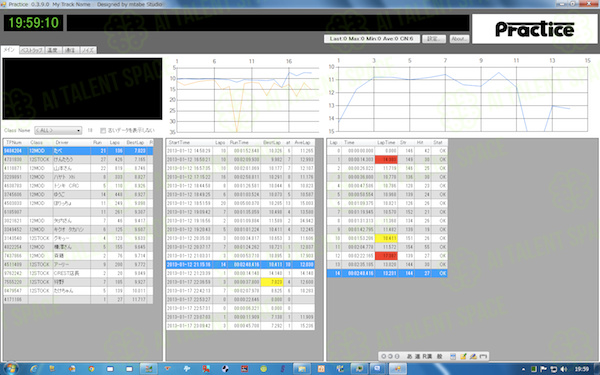Viewport: 600px width, 375px height.
Task: Switch to the 温度 tab
Action: (53, 50)
